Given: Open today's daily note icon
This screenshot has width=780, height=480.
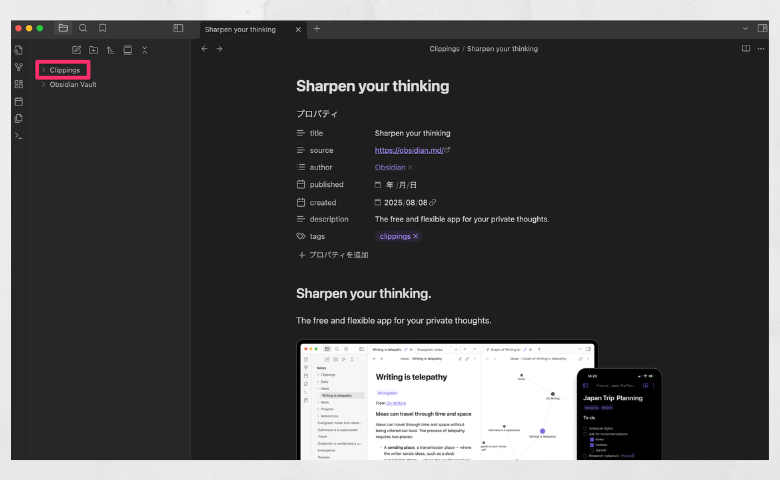Looking at the screenshot, I should (19, 101).
